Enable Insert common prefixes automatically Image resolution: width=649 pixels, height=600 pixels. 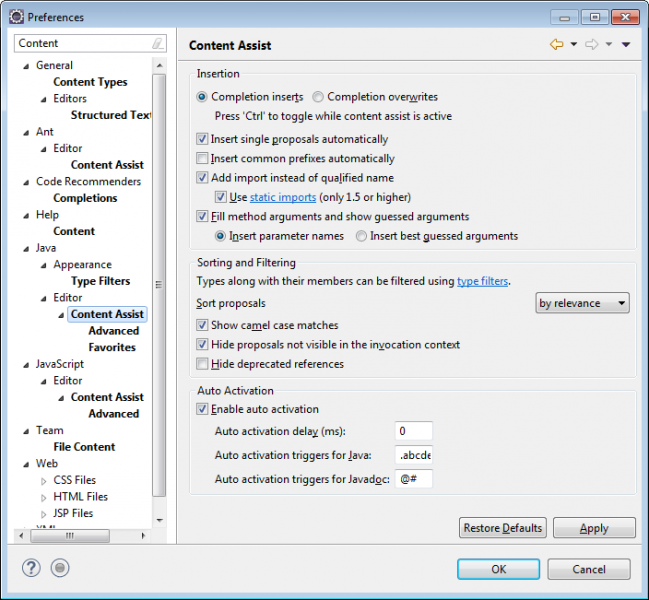coord(203,158)
